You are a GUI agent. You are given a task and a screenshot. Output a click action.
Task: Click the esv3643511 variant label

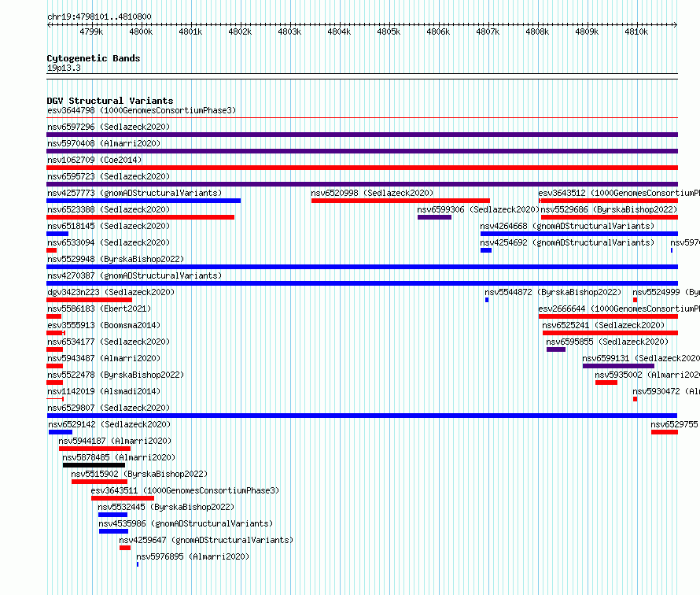coord(185,490)
